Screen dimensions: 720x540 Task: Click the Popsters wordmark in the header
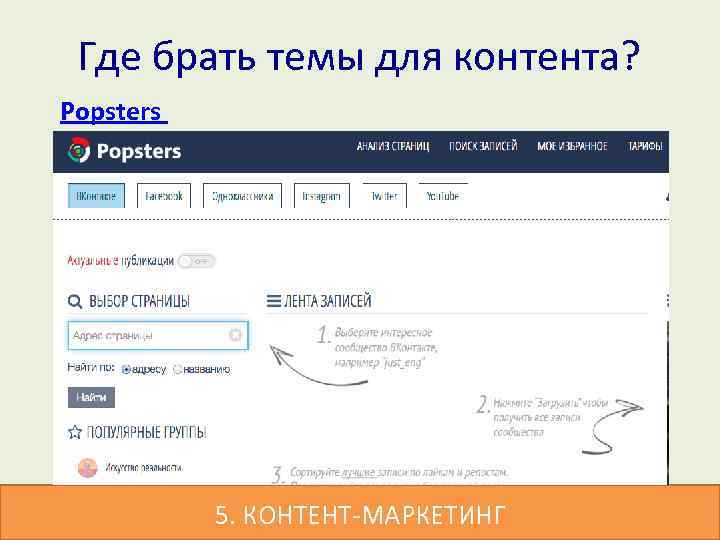pos(139,151)
